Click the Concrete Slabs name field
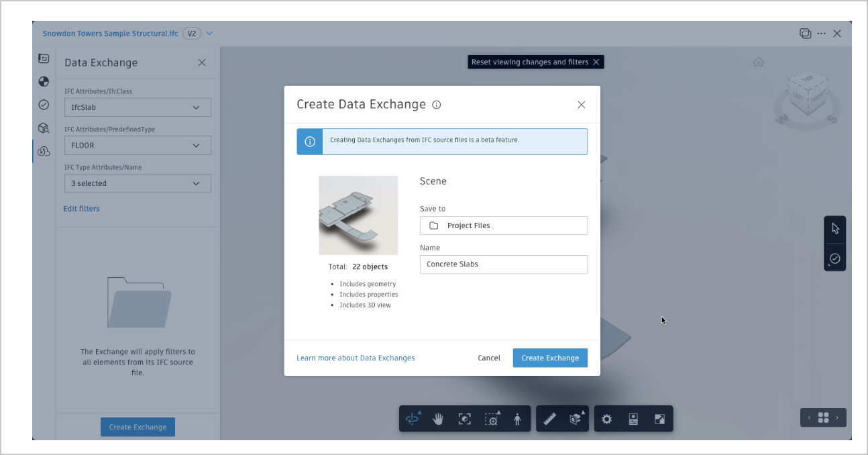Viewport: 868px width, 455px height. [503, 264]
